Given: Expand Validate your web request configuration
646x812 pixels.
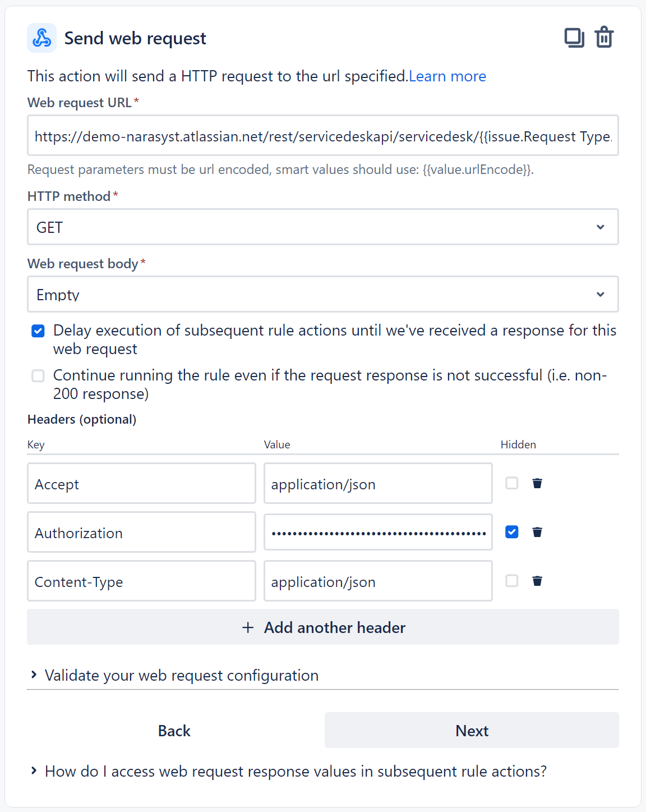Looking at the screenshot, I should coord(181,675).
